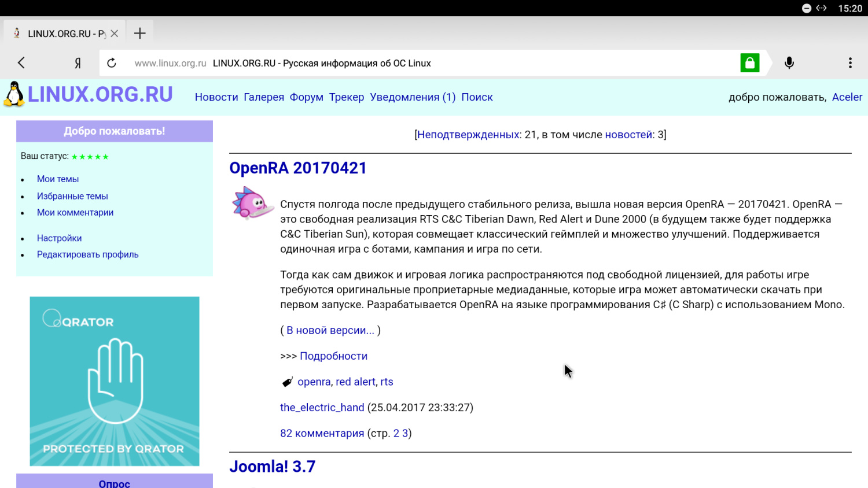Go to comments page 2

(396, 433)
